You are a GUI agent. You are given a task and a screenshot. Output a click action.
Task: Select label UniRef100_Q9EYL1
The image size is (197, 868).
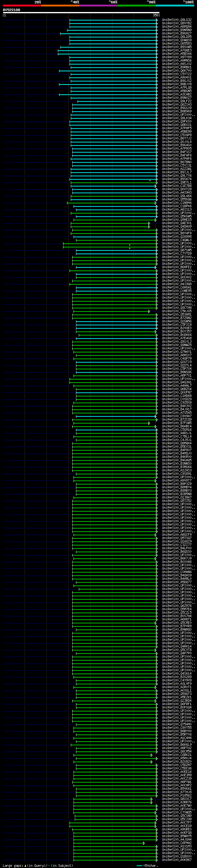point(177,182)
